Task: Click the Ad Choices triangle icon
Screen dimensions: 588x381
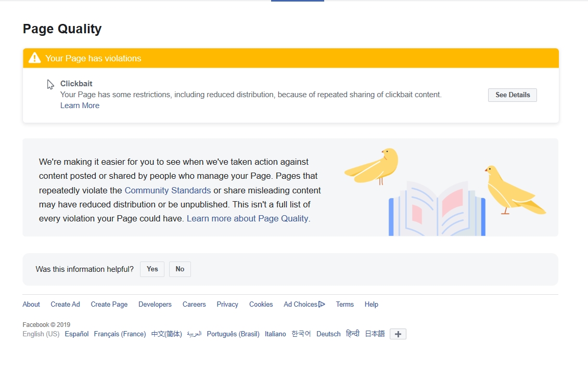Action: pos(322,304)
